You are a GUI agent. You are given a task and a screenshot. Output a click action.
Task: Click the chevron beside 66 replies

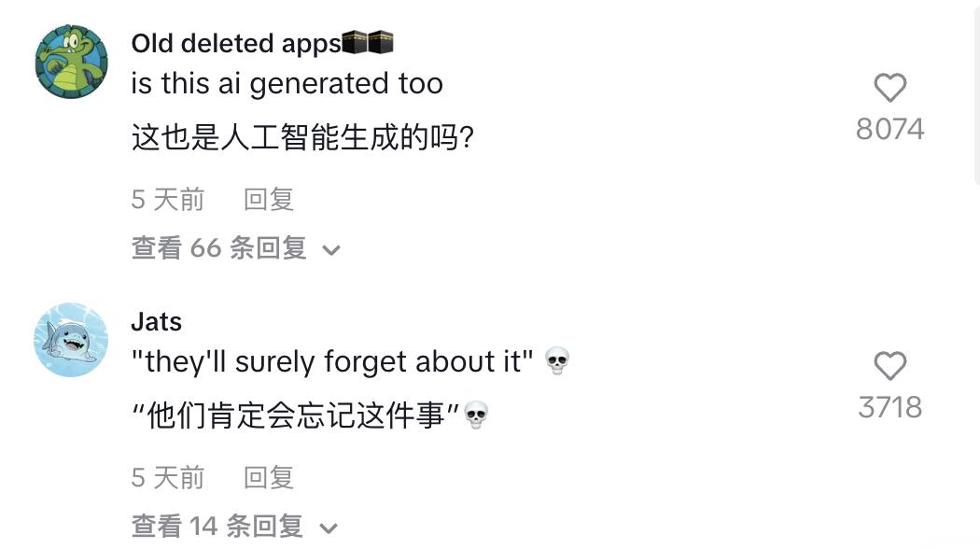tap(331, 250)
